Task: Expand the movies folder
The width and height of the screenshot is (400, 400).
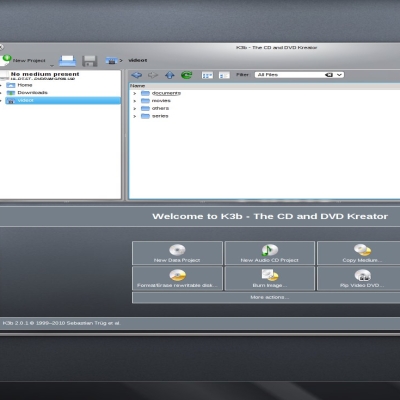Action: [135, 101]
